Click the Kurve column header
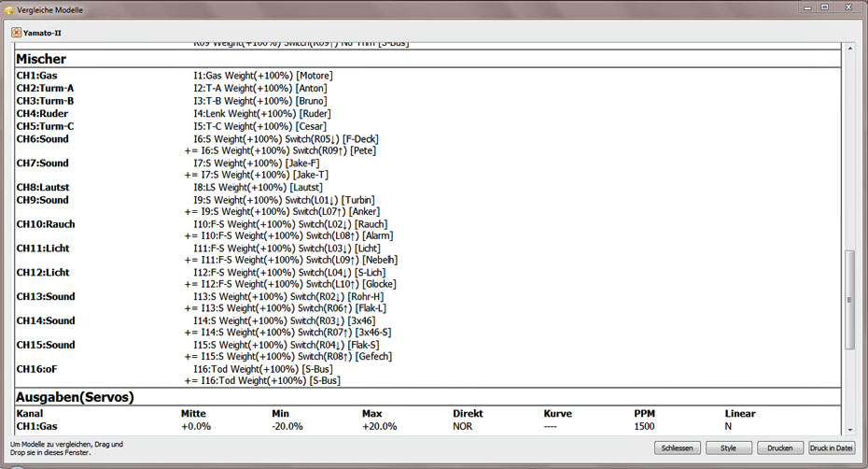The image size is (868, 469). coord(557,414)
